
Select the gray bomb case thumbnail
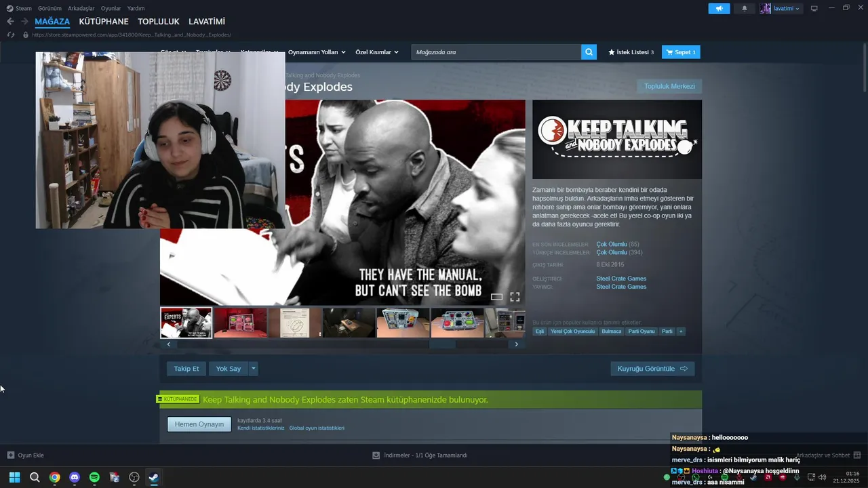[403, 323]
